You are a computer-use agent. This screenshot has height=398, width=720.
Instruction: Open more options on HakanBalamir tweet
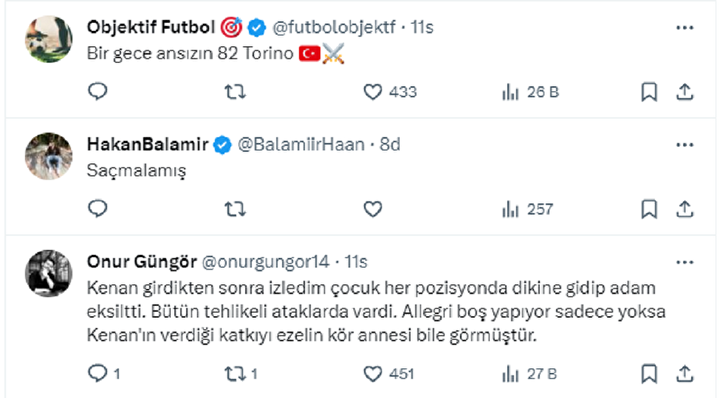click(685, 145)
